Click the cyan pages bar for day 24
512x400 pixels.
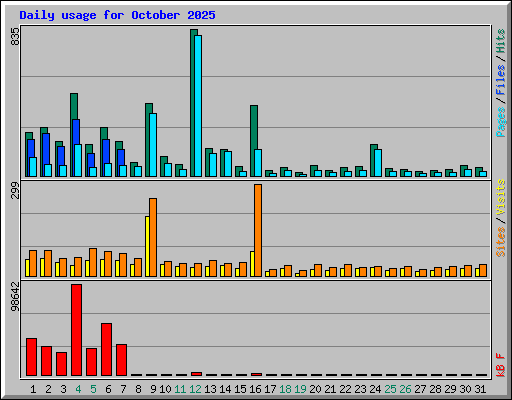(378, 163)
